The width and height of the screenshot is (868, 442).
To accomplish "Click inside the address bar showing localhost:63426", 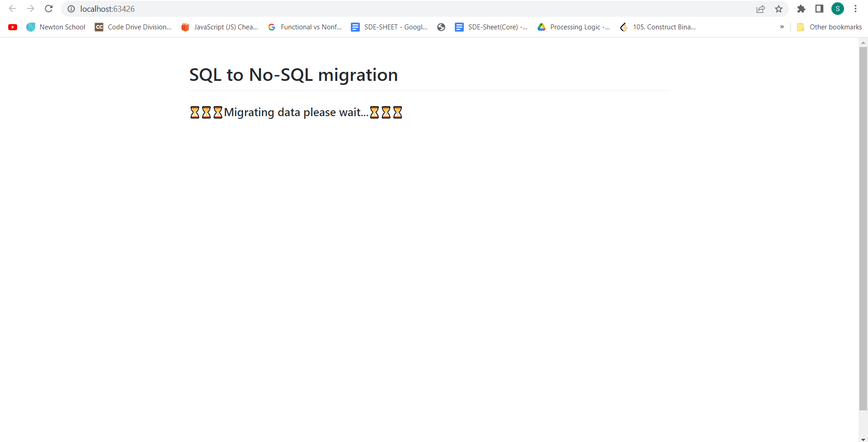I will (271, 9).
